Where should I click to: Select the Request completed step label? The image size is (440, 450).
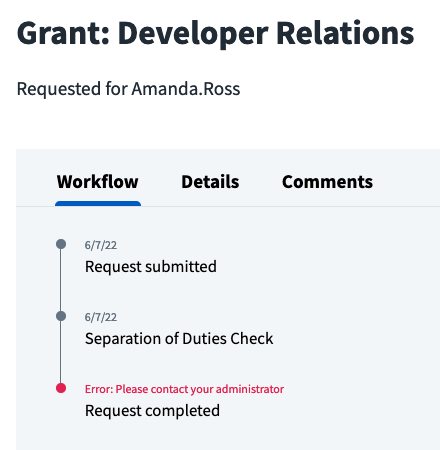(x=152, y=411)
